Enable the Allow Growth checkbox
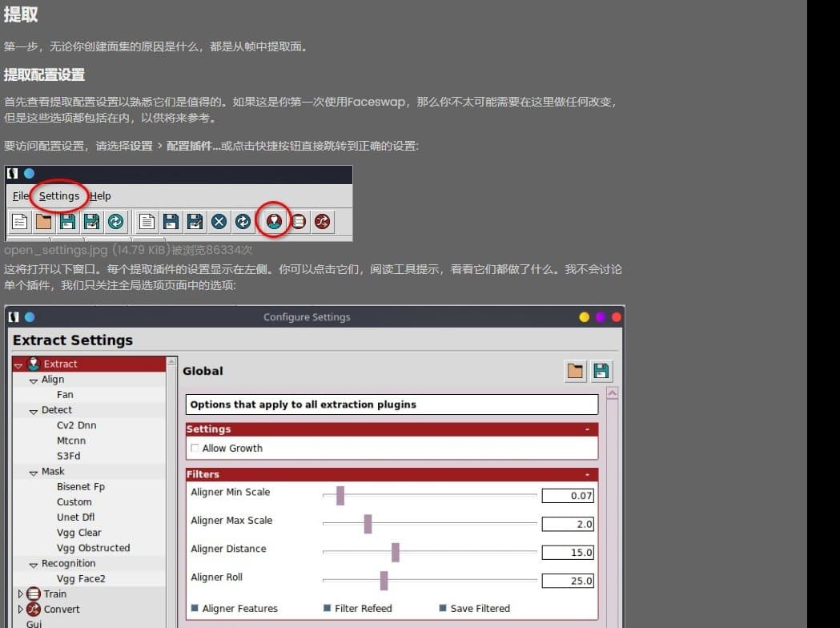This screenshot has height=628, width=840. pos(195,448)
